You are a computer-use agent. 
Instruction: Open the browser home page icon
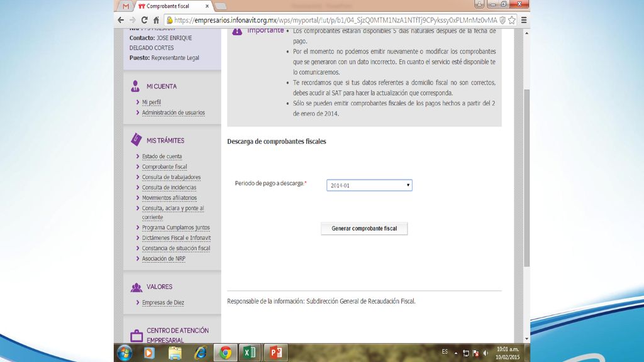[156, 19]
